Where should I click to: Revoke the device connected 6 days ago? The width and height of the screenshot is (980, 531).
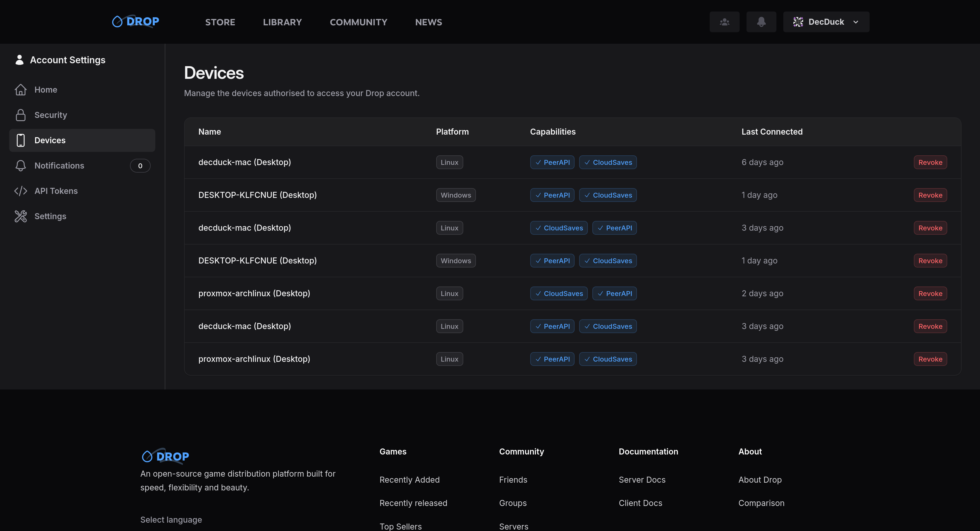click(x=930, y=162)
